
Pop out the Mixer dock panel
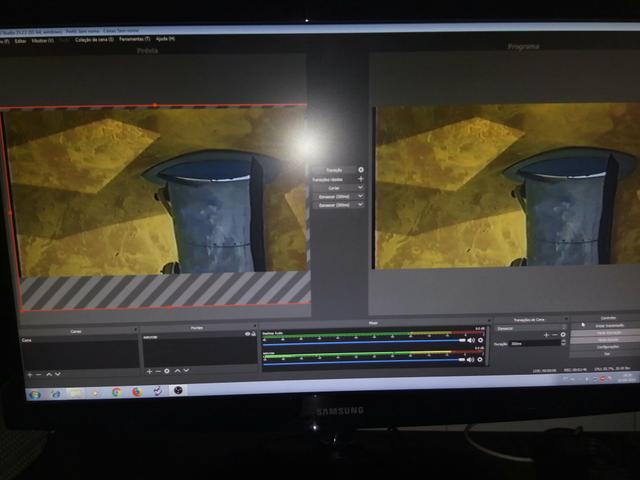tap(489, 321)
